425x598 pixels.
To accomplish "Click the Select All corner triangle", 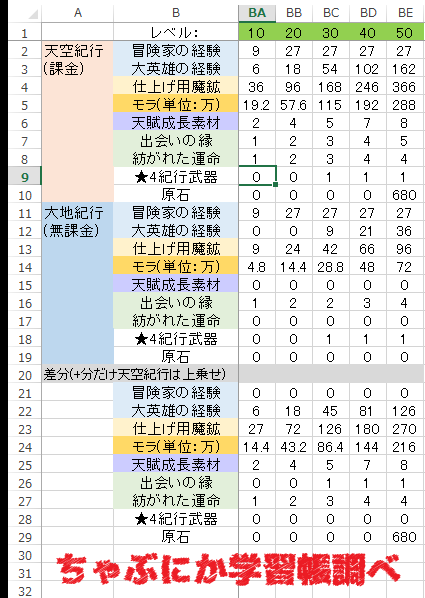I will pos(34,14).
